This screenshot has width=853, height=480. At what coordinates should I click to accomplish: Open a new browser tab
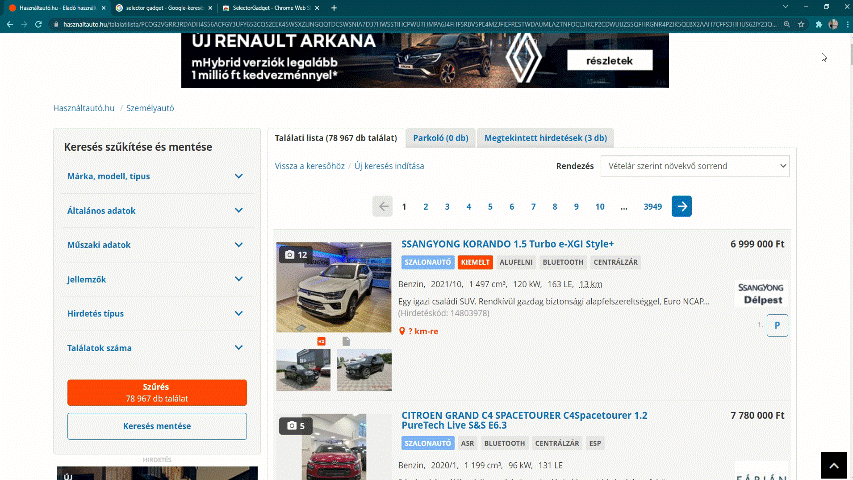334,8
